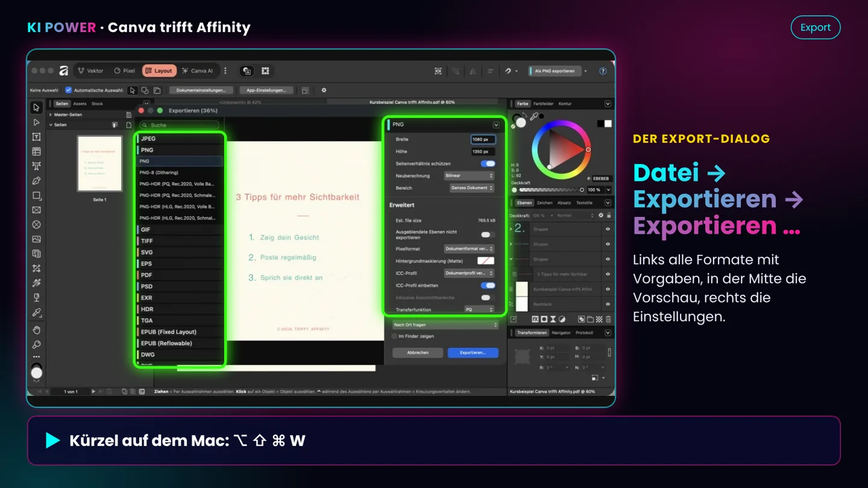Open Dokumenteinstellungen… from the context toolbar
This screenshot has width=868, height=488.
(201, 90)
